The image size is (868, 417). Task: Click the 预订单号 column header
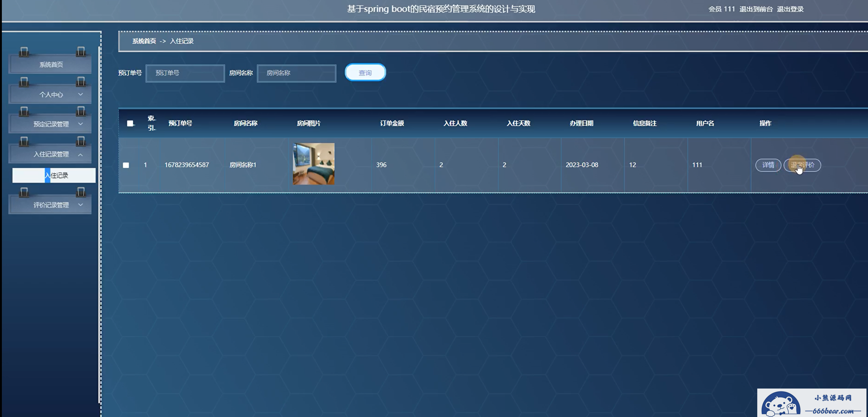pos(180,123)
